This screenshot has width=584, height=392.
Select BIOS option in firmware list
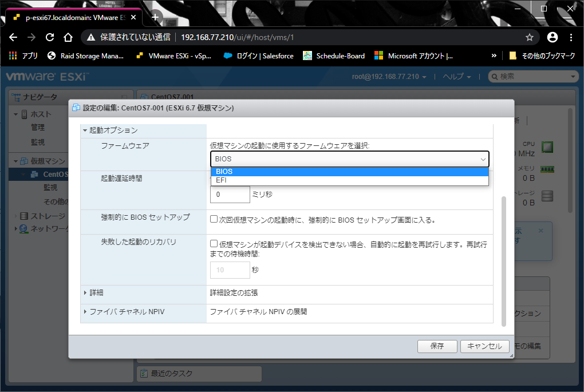(x=350, y=171)
